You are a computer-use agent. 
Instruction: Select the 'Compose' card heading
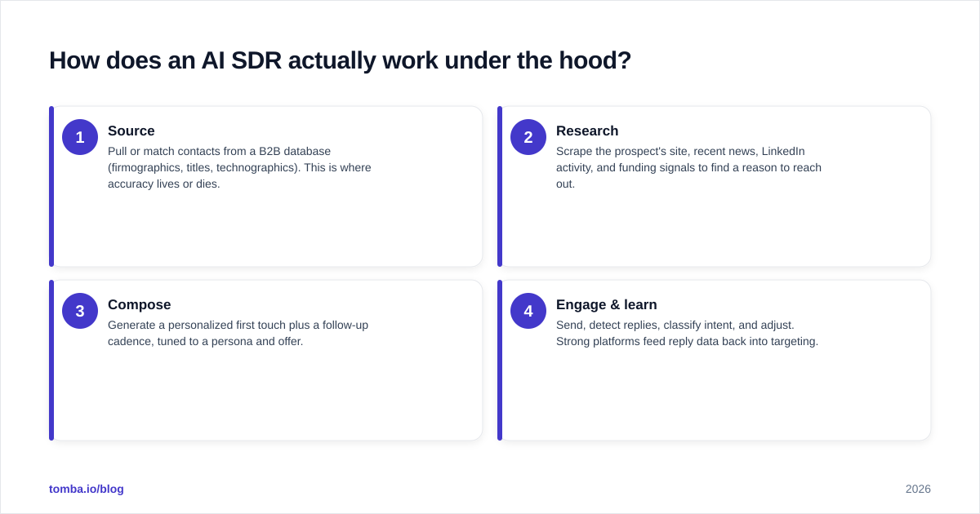coord(140,304)
